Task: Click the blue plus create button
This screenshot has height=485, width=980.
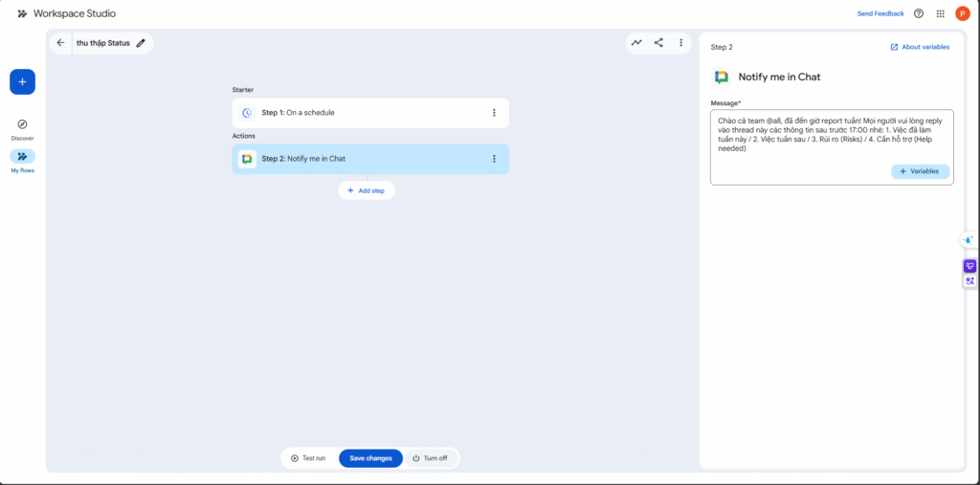Action: 22,82
